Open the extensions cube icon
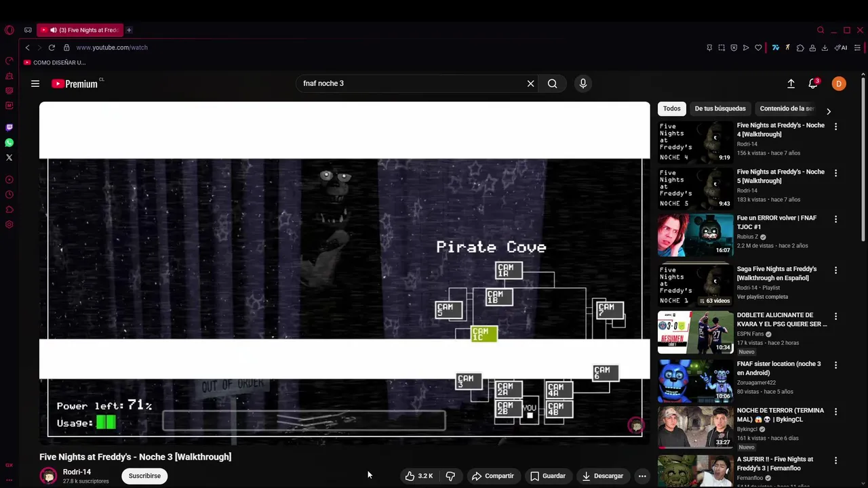The image size is (868, 488). 800,47
